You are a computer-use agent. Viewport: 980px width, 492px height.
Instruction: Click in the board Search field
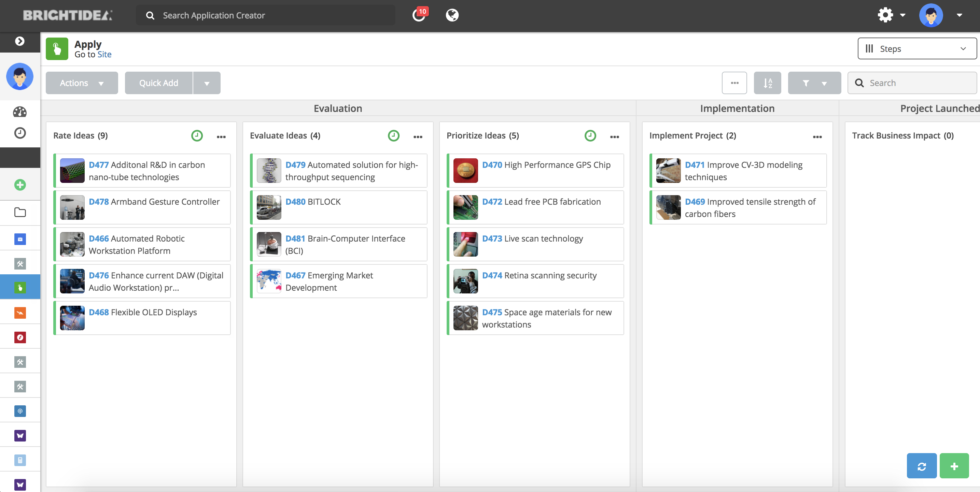coord(912,83)
